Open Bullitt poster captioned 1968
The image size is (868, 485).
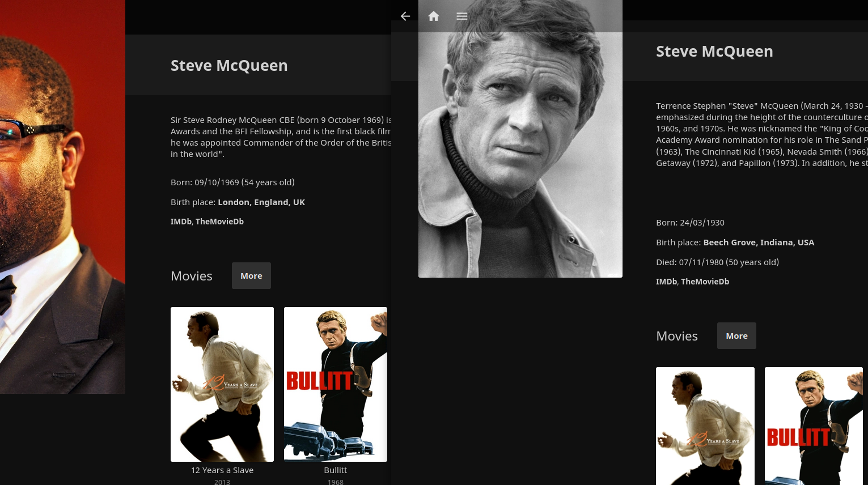(x=336, y=384)
